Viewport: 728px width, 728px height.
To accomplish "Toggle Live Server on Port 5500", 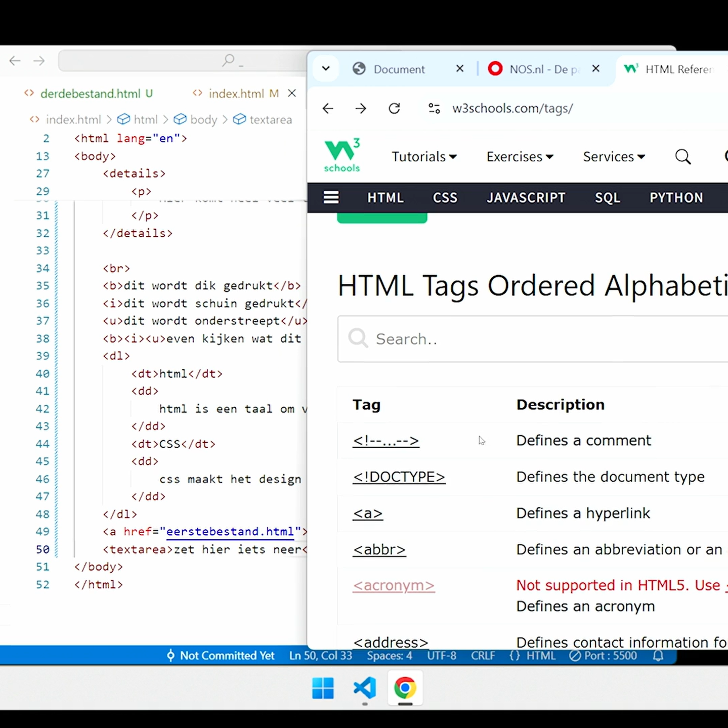I will 603,656.
